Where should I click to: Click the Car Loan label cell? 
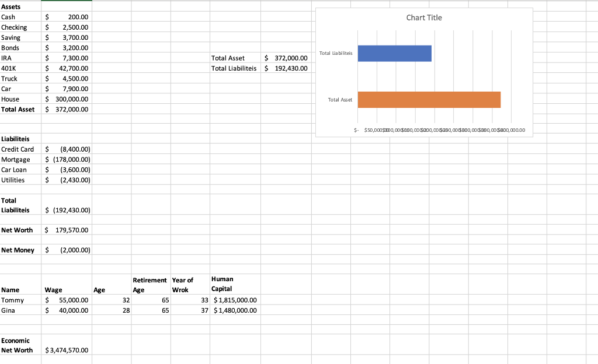[20, 169]
